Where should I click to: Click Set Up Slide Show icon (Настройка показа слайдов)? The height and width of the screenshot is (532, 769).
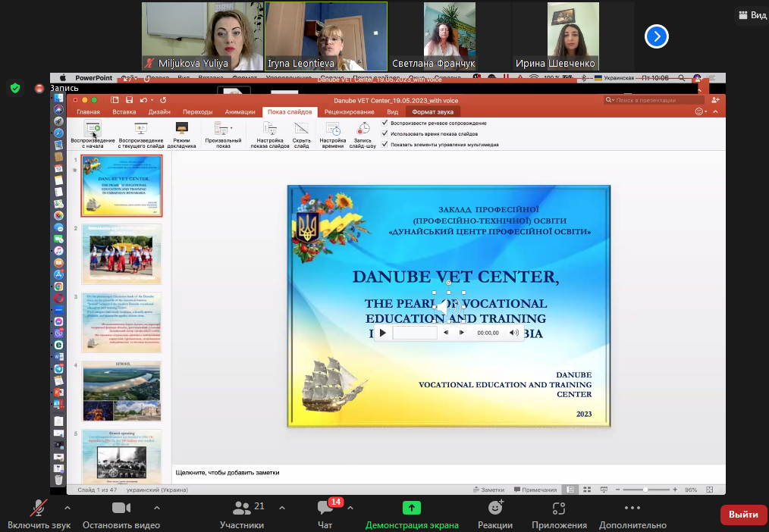click(270, 129)
